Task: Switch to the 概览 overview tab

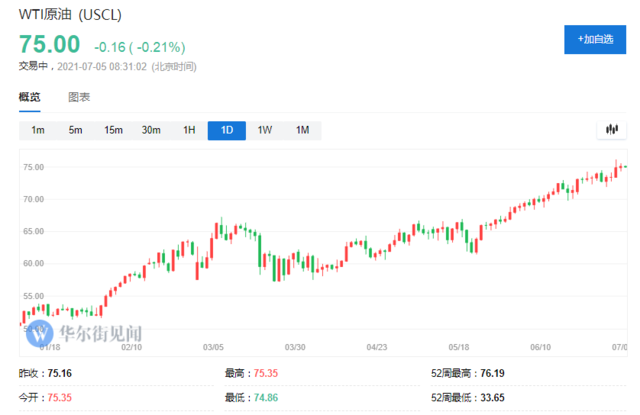Action: pos(29,97)
